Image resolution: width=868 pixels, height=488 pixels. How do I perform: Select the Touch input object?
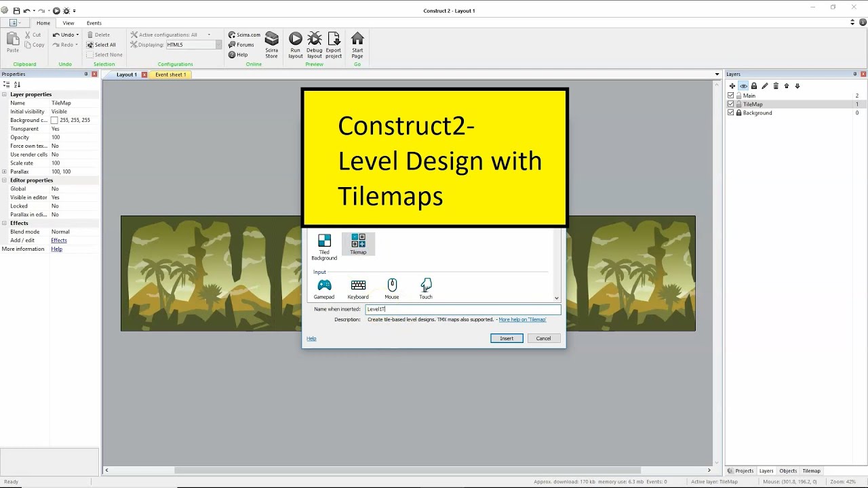point(426,289)
